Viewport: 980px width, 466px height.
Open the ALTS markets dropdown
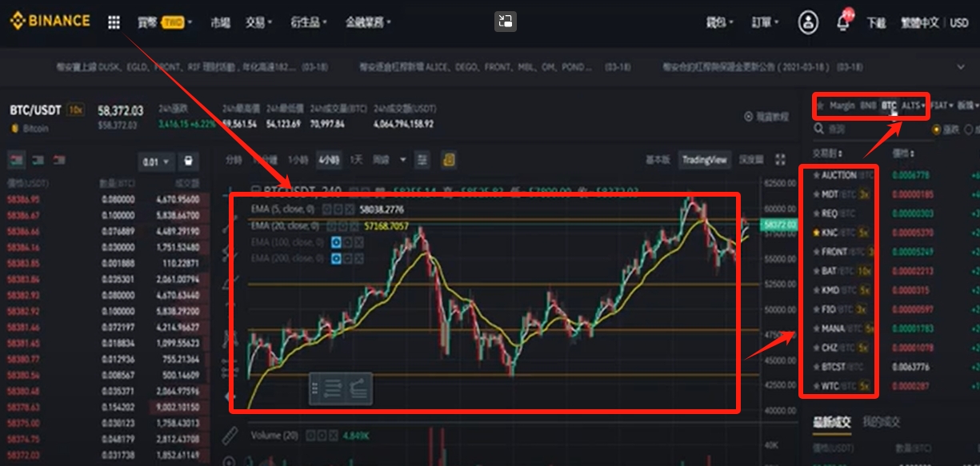[914, 106]
